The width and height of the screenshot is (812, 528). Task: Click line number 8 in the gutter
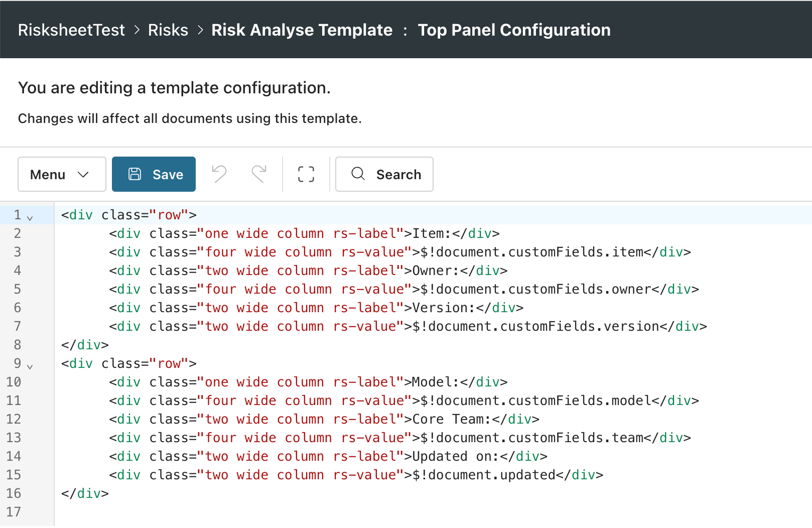point(18,345)
